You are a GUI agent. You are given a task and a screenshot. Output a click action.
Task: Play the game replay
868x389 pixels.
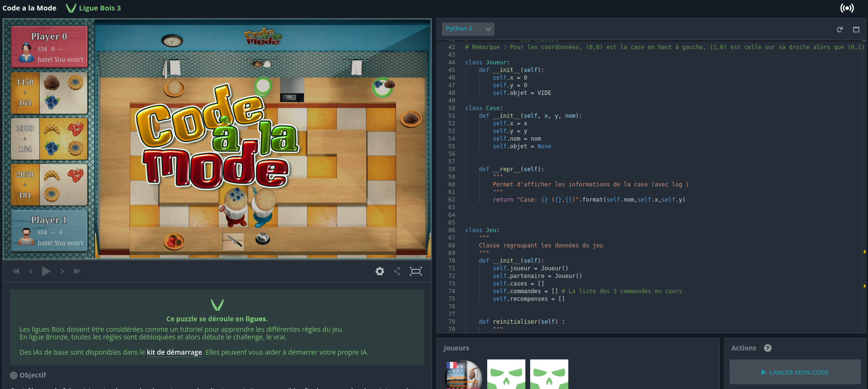[46, 271]
